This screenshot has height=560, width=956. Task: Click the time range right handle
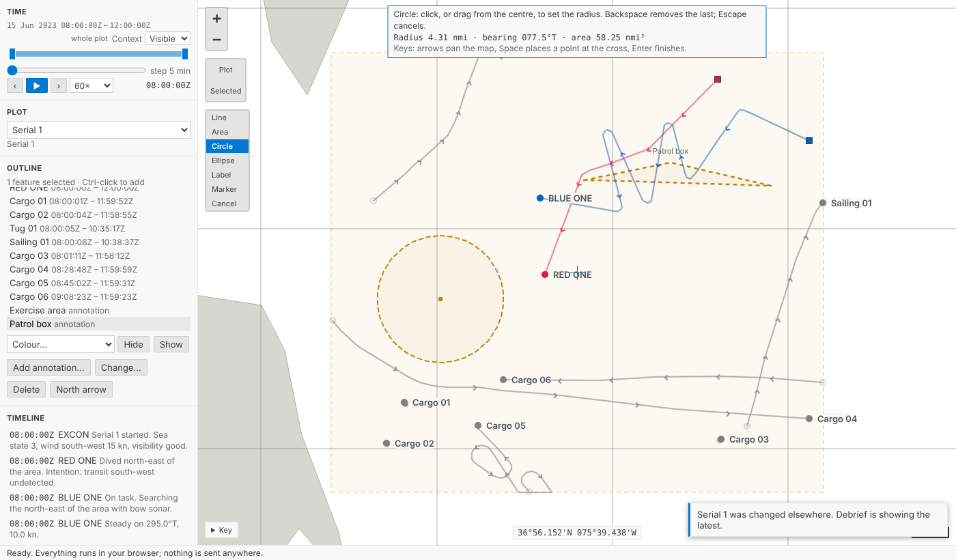(185, 54)
